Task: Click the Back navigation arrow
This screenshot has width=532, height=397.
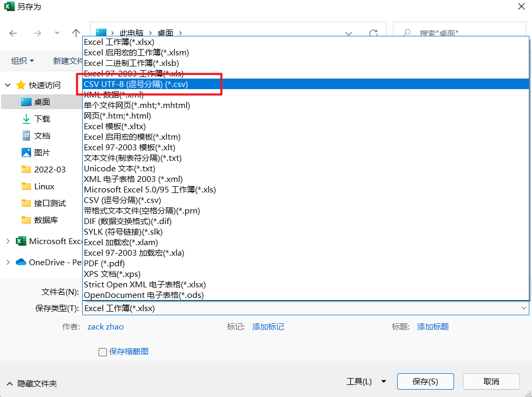Action: (13, 33)
